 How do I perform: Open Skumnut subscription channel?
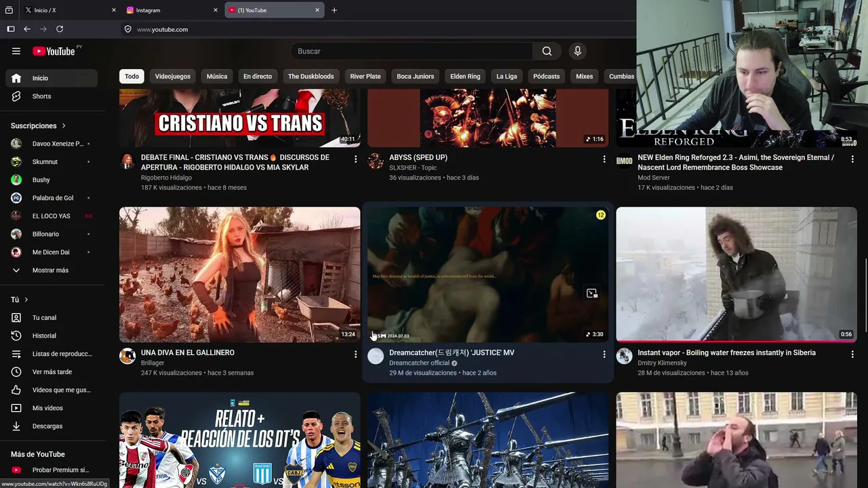click(x=52, y=162)
